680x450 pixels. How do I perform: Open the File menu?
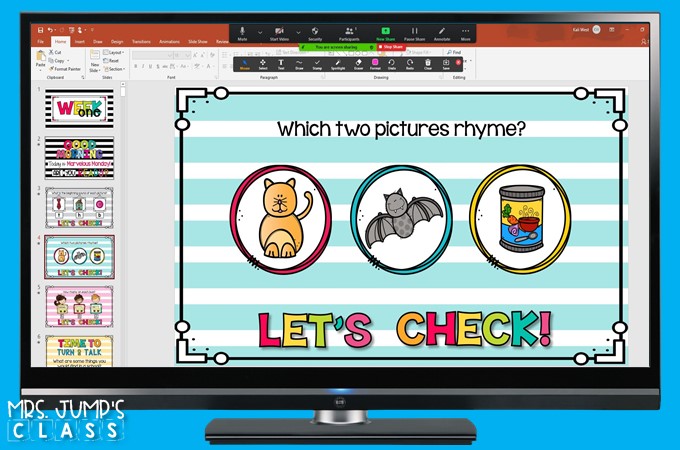click(41, 42)
